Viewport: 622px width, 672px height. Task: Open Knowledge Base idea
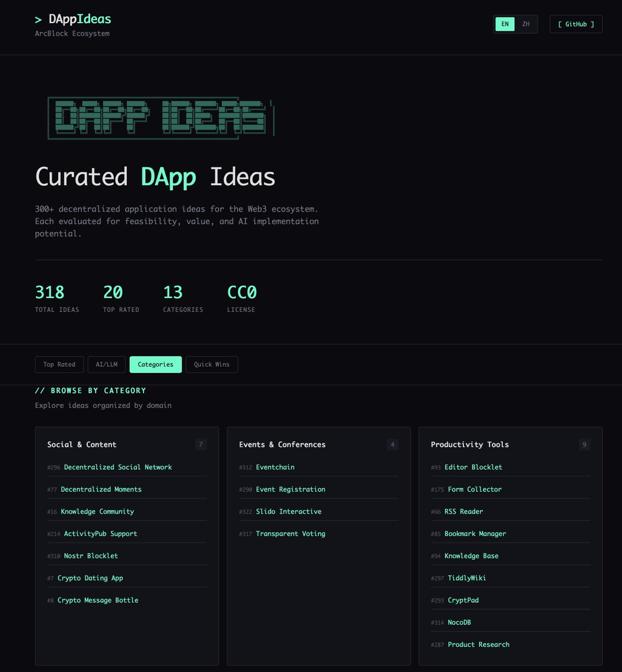point(471,556)
